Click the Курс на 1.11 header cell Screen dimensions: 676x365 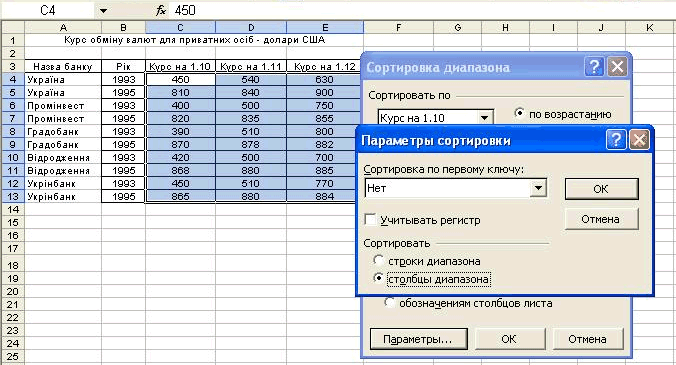(x=251, y=67)
